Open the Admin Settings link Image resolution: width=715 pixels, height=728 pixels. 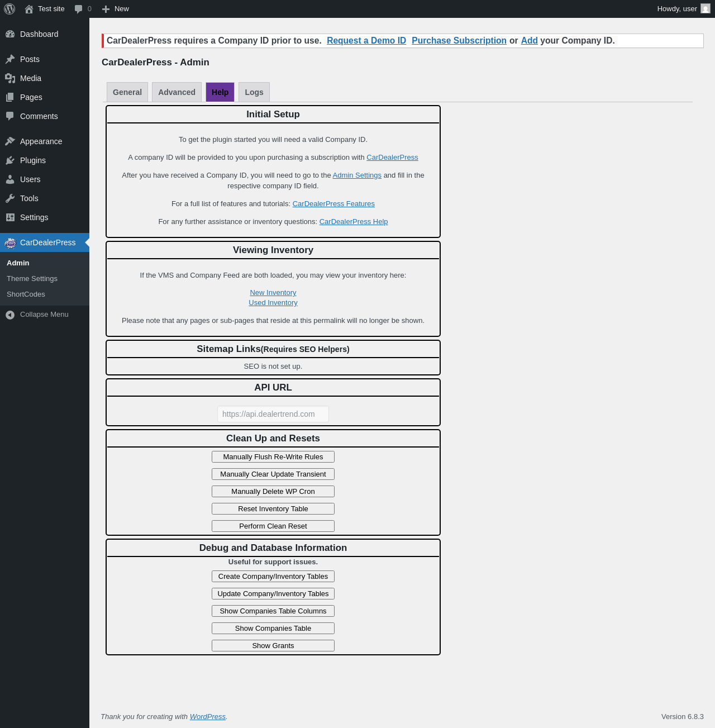tap(357, 175)
